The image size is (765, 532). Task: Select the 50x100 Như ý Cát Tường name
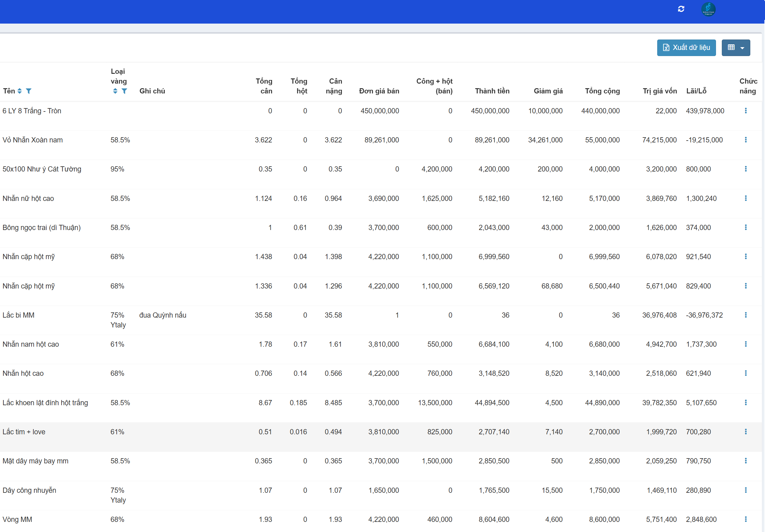[42, 169]
